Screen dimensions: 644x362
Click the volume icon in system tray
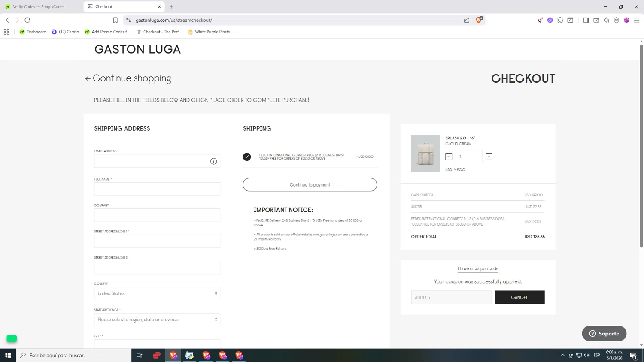pos(587,355)
